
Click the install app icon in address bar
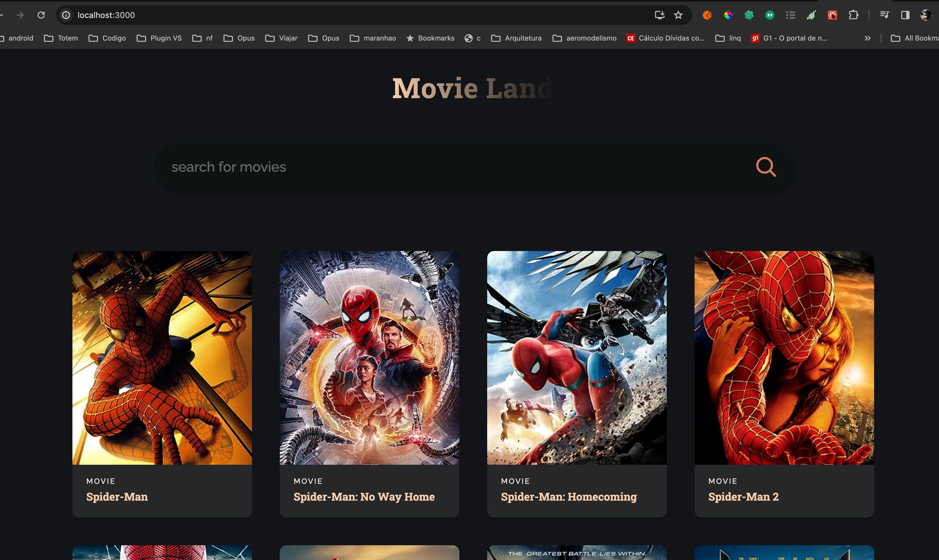[x=659, y=15]
